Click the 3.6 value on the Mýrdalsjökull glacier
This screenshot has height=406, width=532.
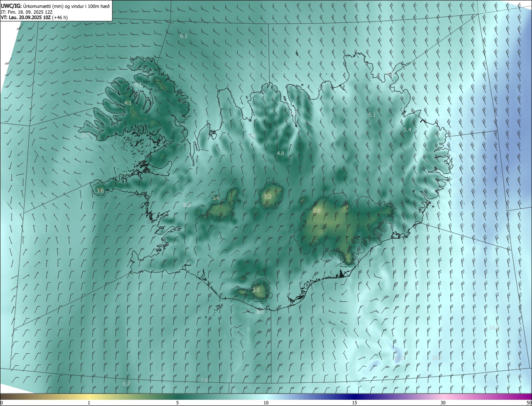pos(256,290)
